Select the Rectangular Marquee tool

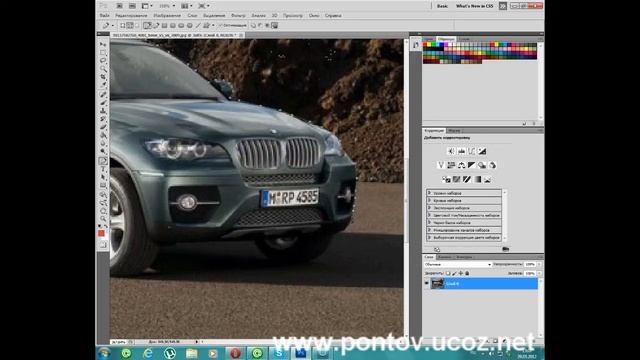[103, 52]
